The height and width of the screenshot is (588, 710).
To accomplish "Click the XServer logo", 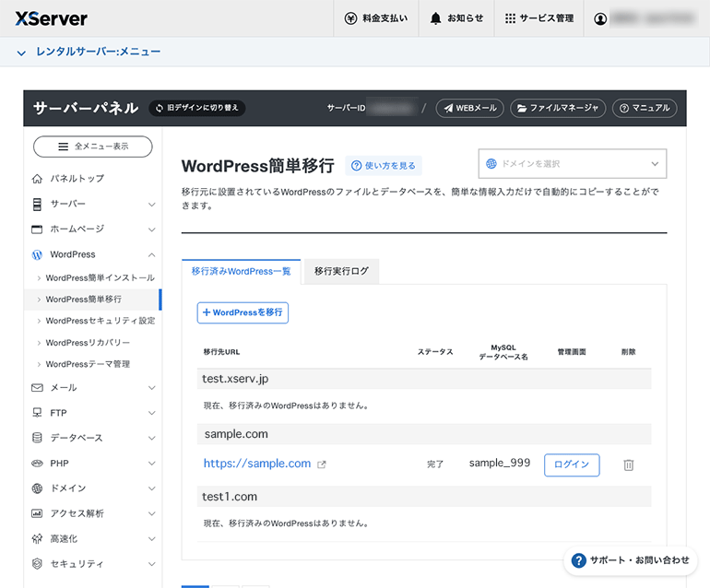I will 51,18.
